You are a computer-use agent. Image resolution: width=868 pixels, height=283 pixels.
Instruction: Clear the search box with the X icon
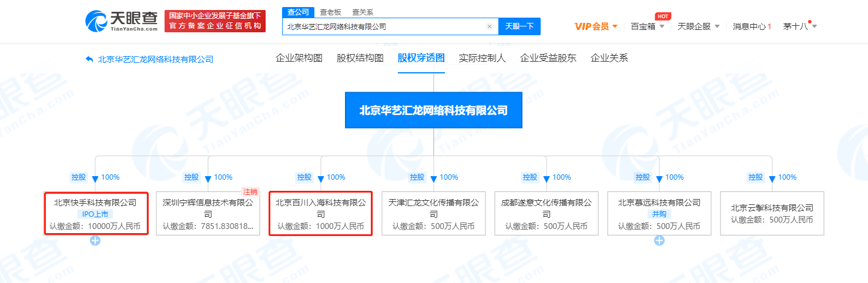(x=489, y=26)
